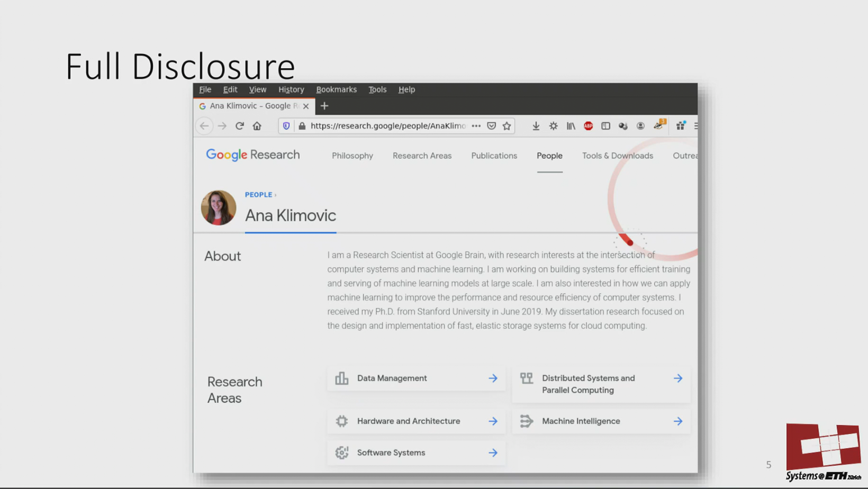The width and height of the screenshot is (868, 489).
Task: Click the Data Management bar-chart icon
Action: tap(342, 378)
